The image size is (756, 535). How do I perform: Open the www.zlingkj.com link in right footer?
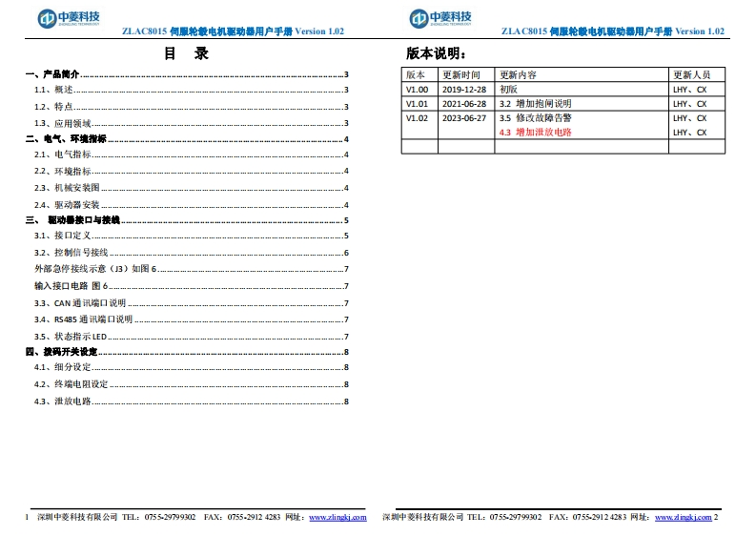point(683,517)
